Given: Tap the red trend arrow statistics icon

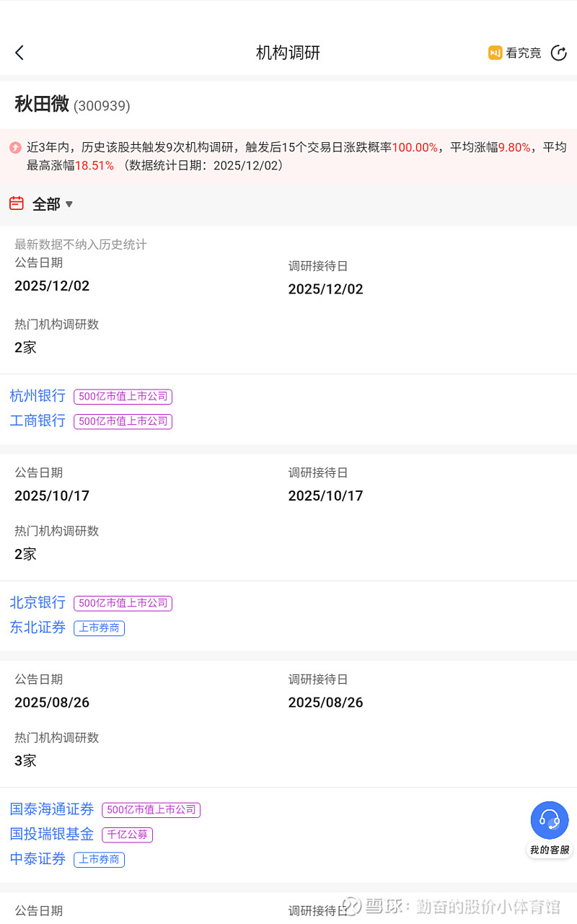Looking at the screenshot, I should 15,147.
